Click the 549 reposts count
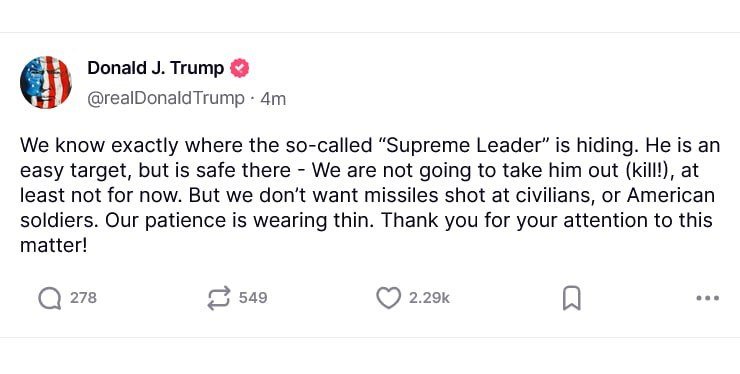This screenshot has height=374, width=740. tap(253, 298)
